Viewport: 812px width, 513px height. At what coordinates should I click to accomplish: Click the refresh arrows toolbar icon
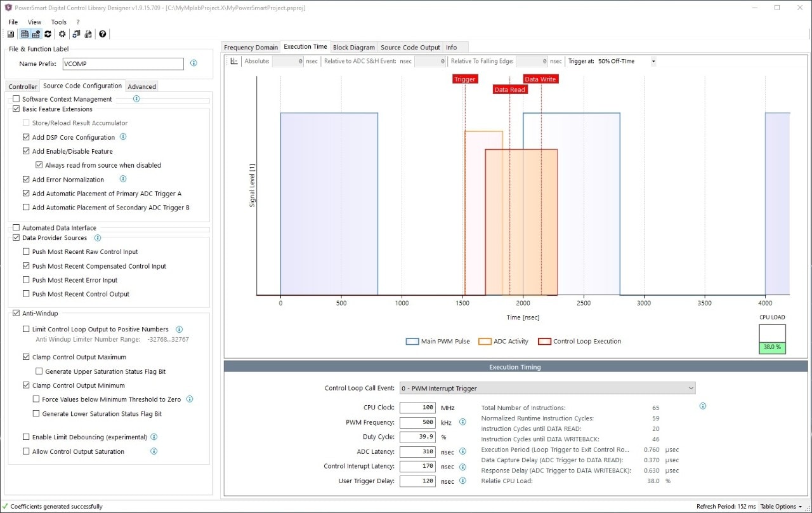48,34
